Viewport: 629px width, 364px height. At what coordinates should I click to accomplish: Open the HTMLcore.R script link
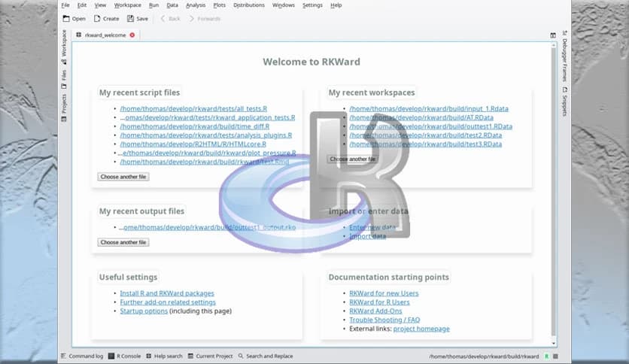click(193, 144)
